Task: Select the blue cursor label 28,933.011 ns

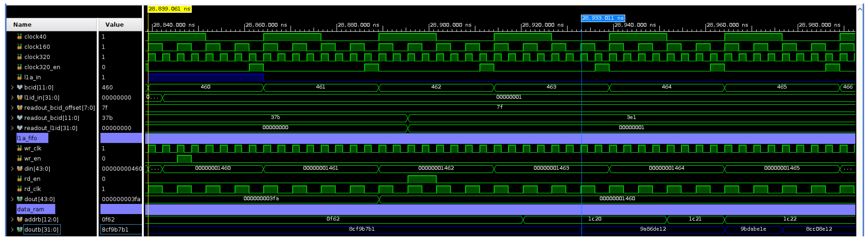Action: tap(602, 18)
